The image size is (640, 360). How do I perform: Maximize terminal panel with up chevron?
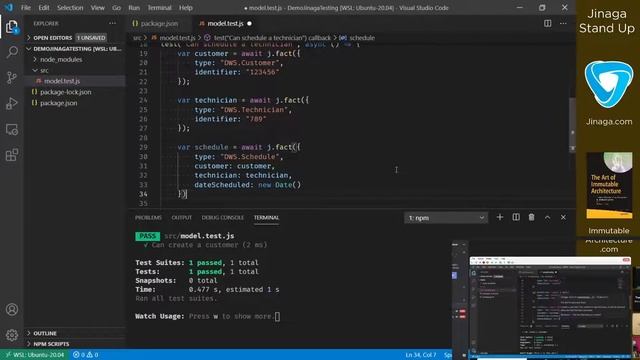pyautogui.click(x=547, y=218)
